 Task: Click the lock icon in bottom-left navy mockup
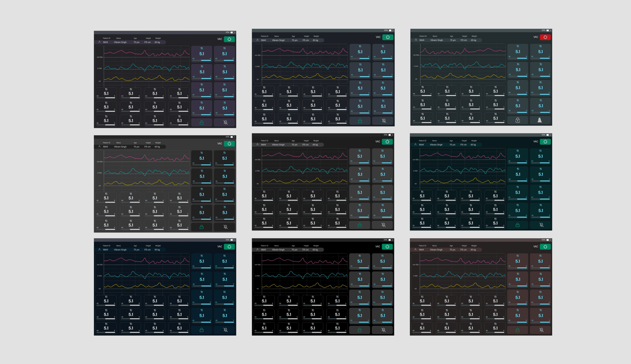(x=202, y=330)
